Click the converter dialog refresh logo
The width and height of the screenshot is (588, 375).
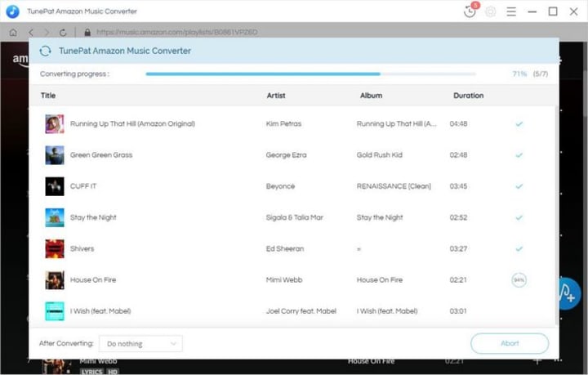pos(46,51)
